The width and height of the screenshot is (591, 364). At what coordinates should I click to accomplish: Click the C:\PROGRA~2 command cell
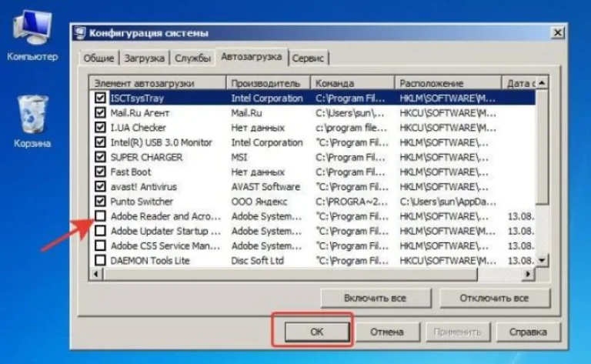(351, 201)
